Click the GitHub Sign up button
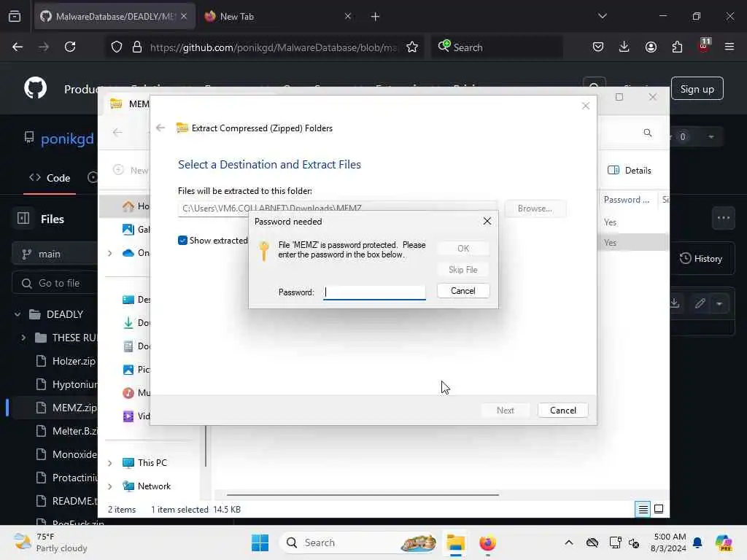Screen dimensions: 747x560 tap(697, 89)
